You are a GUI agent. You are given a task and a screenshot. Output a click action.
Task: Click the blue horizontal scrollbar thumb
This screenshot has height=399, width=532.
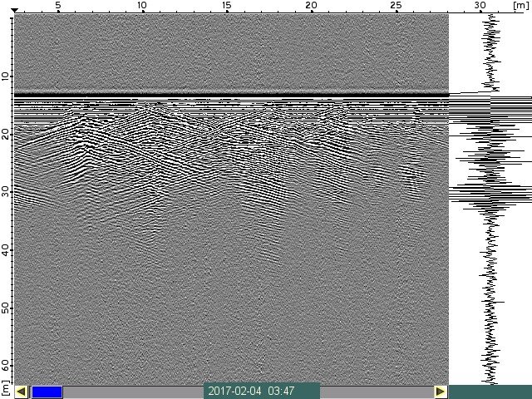(47, 392)
